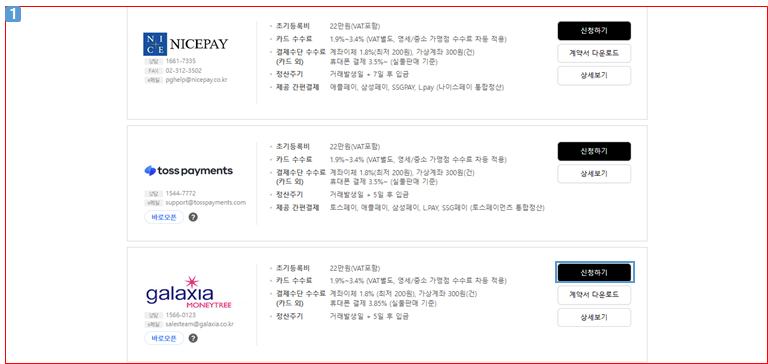Click email pghelp@nicepay.co.kr

[x=196, y=79]
